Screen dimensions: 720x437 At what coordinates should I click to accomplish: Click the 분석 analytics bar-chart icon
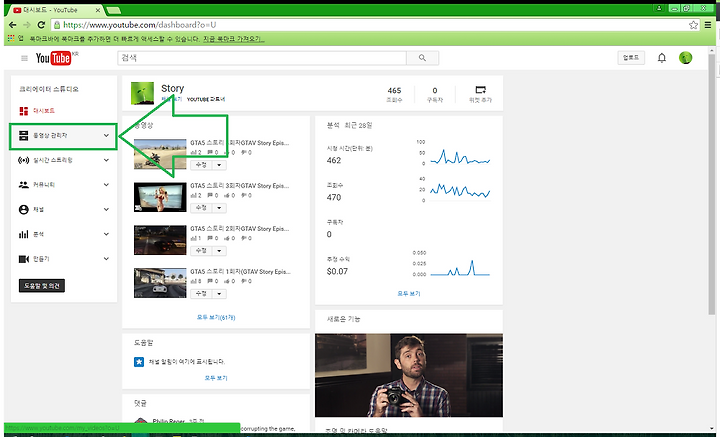click(24, 234)
